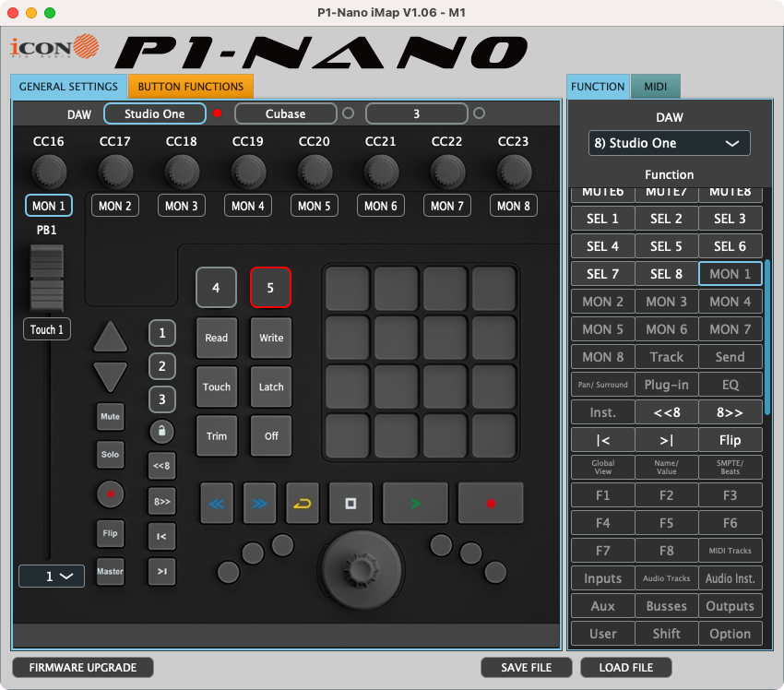Select the >| channel right device button
784x690 pixels.
click(162, 571)
